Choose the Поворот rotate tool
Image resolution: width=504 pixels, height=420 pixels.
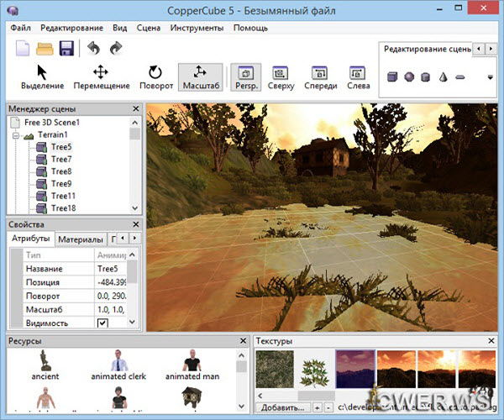(155, 76)
